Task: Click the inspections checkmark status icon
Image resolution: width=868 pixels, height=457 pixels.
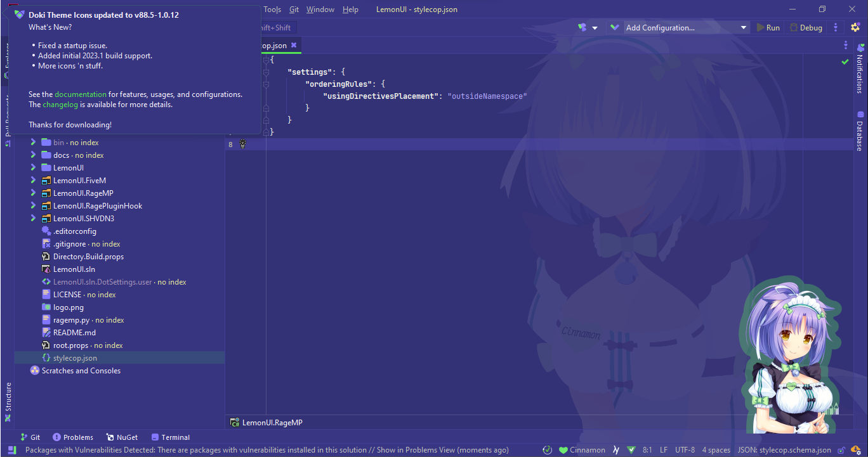Action: point(845,61)
